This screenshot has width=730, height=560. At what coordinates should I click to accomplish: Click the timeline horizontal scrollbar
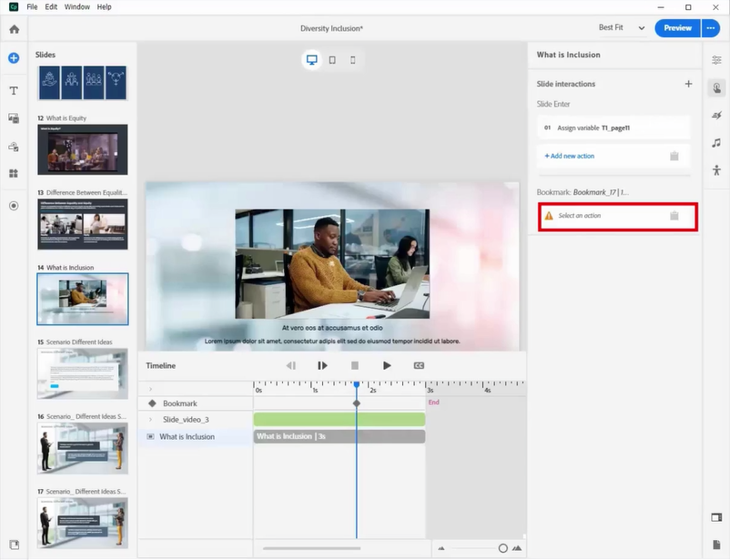[x=311, y=548]
